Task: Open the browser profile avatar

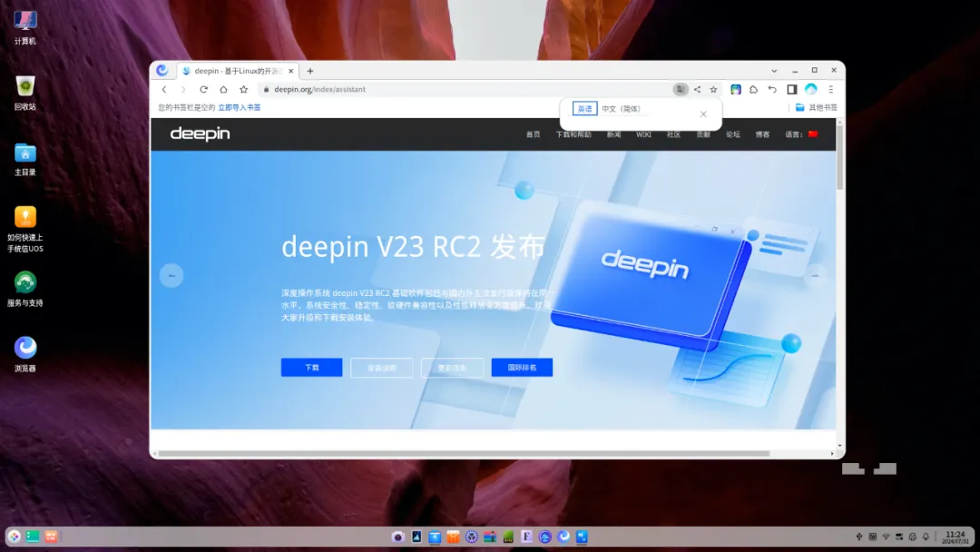Action: click(x=810, y=89)
